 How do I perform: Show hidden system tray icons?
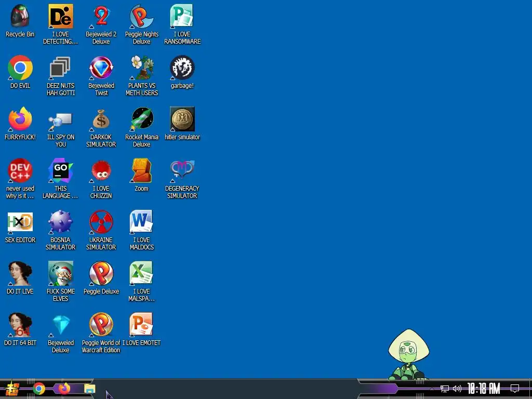click(432, 389)
